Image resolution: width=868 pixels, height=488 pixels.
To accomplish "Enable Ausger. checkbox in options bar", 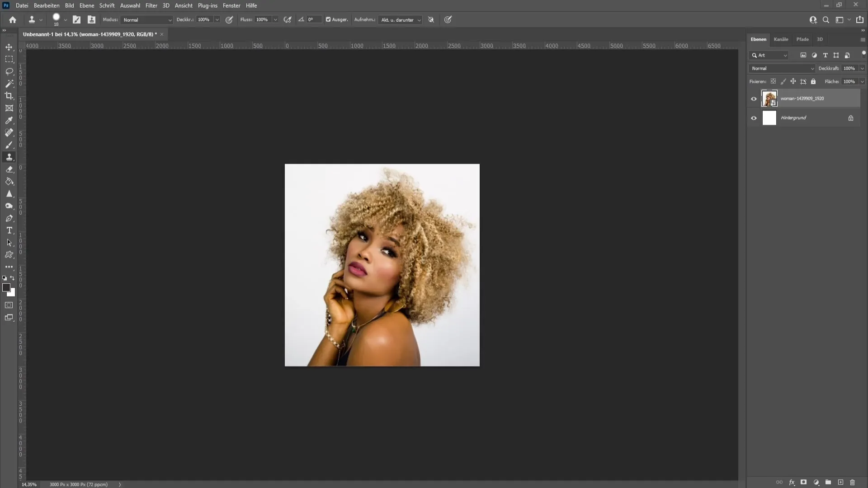I will pyautogui.click(x=329, y=20).
